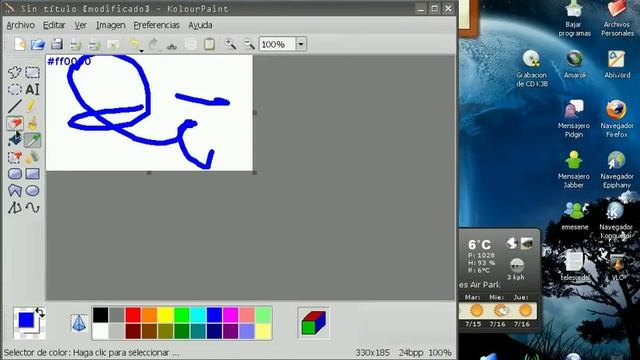
Task: Select the Text tool
Action: 33,89
